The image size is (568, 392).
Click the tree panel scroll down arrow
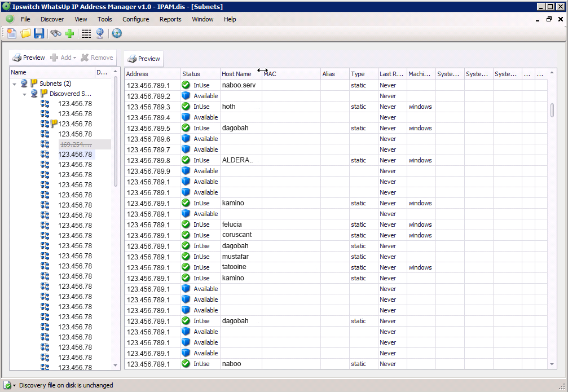[x=116, y=365]
